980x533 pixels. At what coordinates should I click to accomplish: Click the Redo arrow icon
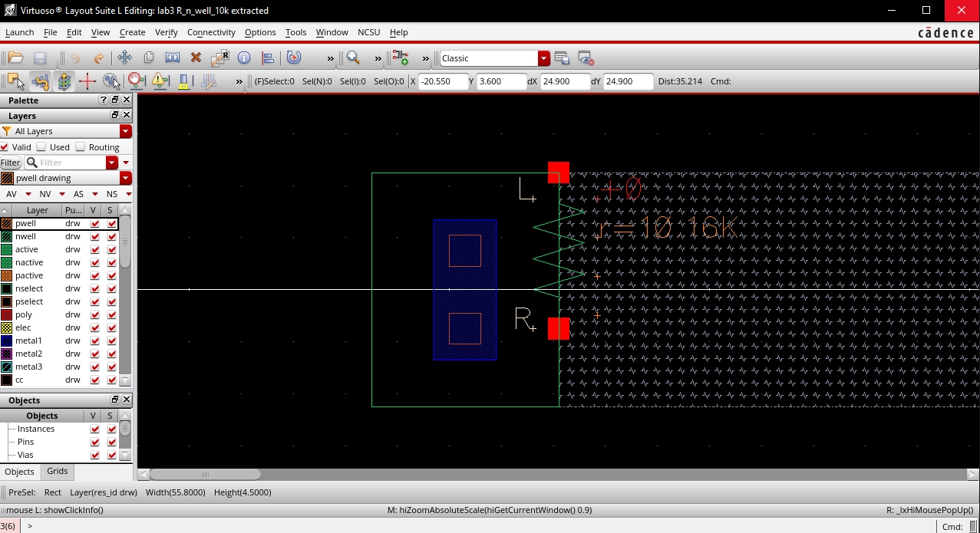[x=98, y=58]
